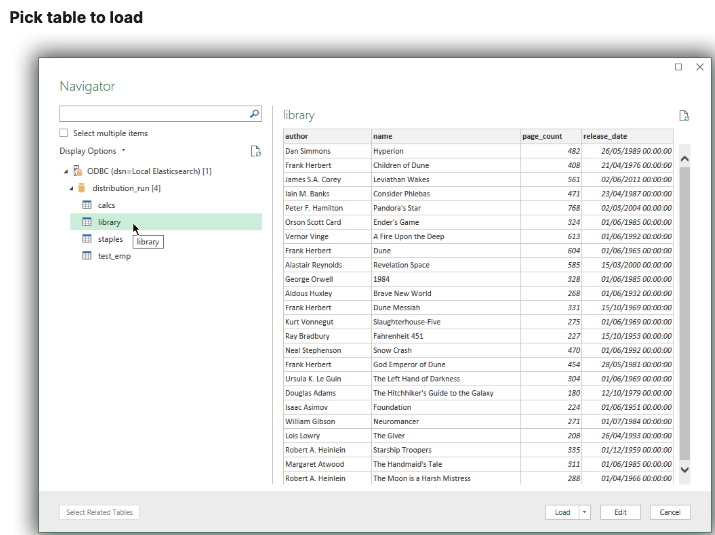Select the distribution_run [4] node
This screenshot has width=715, height=535.
coord(126,188)
